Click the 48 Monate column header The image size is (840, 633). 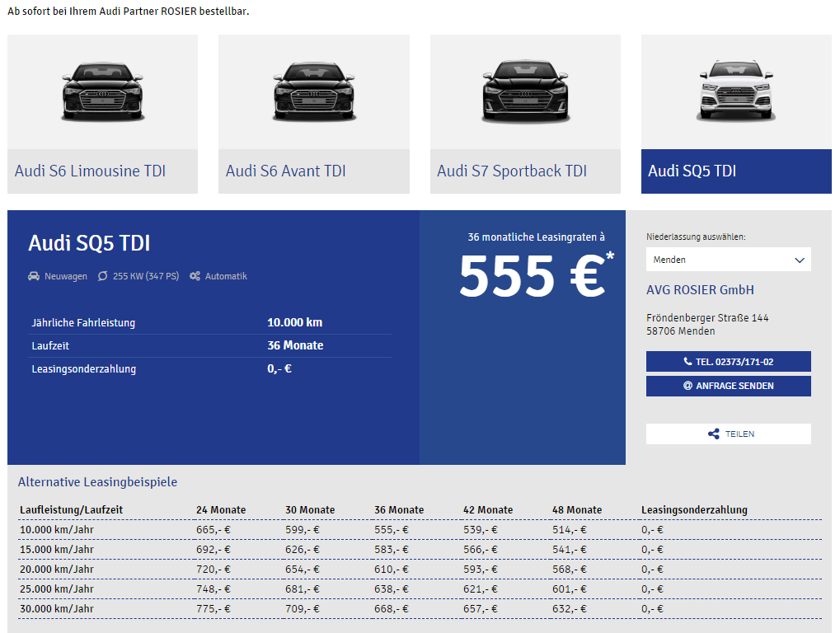577,510
